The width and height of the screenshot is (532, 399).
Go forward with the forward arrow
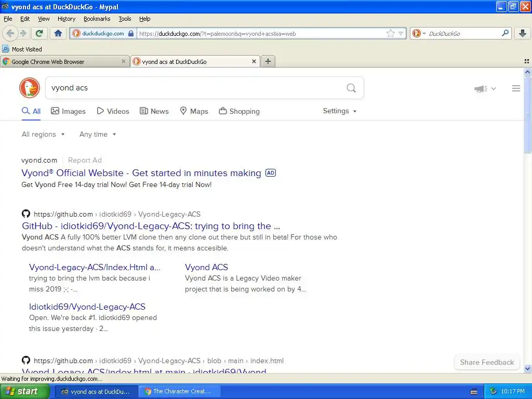(x=23, y=33)
